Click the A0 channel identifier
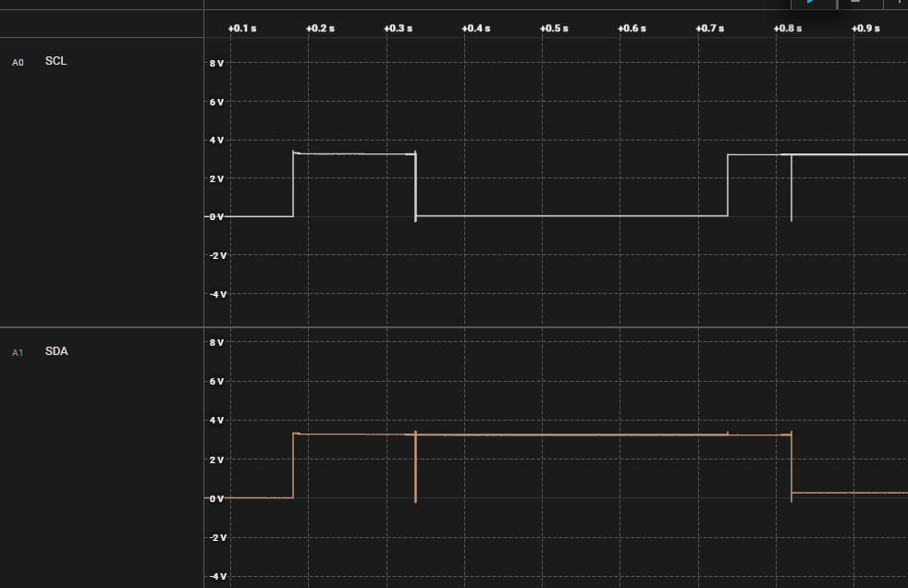Screen dimensions: 908x588 18,63
